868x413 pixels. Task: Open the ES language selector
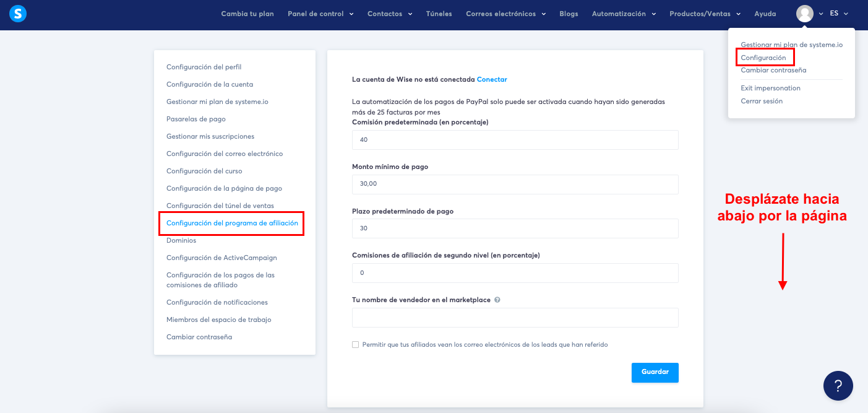(839, 13)
